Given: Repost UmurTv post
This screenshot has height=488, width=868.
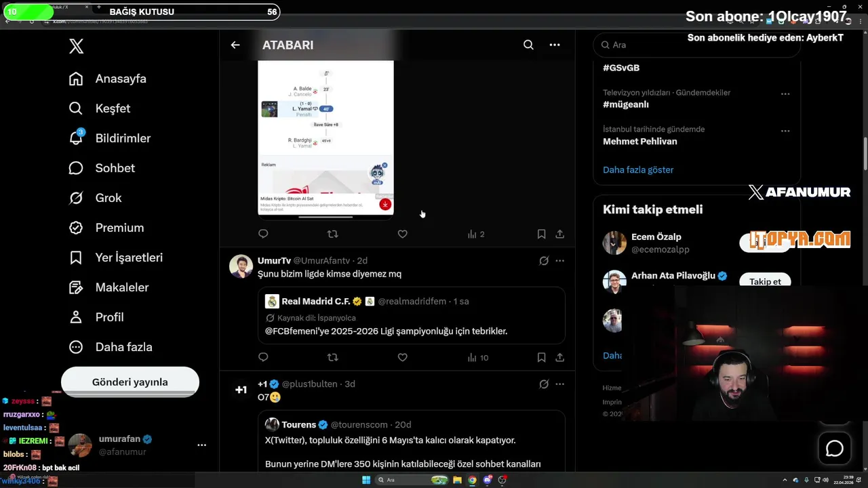Looking at the screenshot, I should pyautogui.click(x=332, y=357).
